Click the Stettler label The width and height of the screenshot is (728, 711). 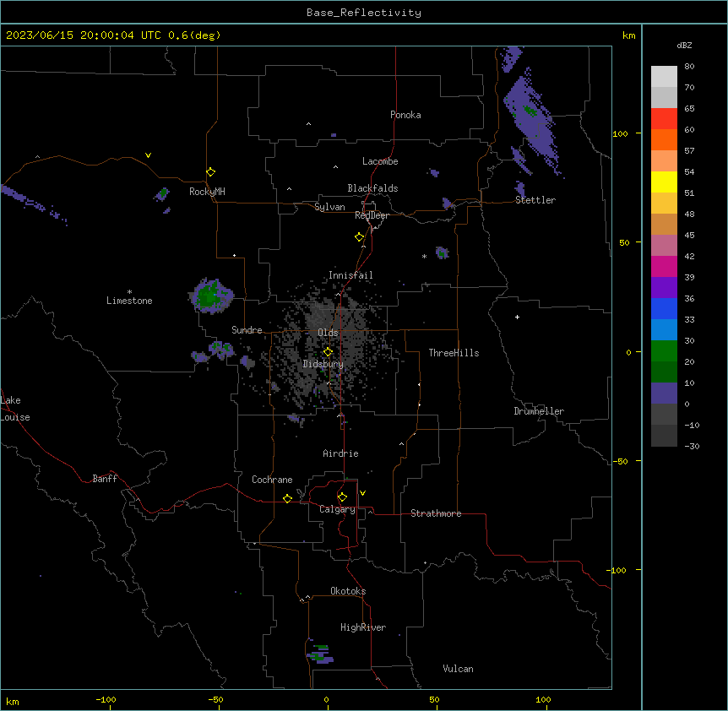point(535,200)
